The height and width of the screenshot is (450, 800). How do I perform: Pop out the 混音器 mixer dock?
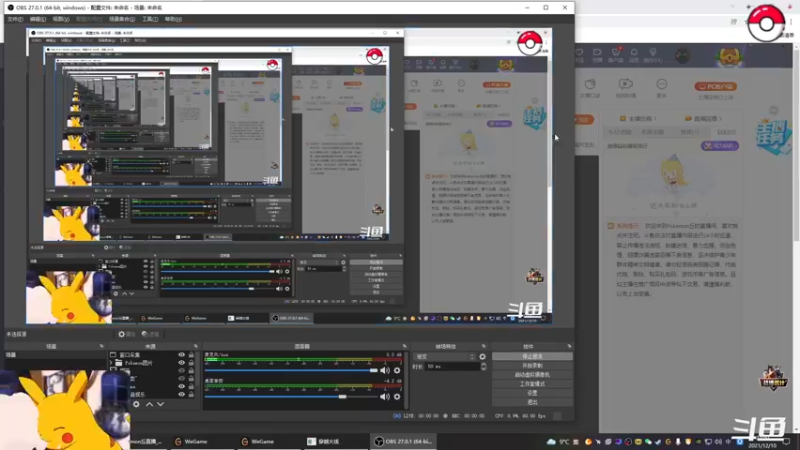pos(405,346)
